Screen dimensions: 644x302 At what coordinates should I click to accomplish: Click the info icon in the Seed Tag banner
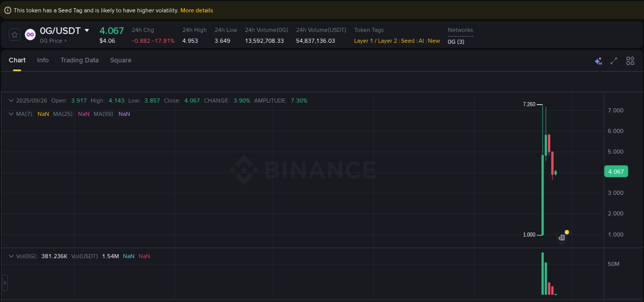(6, 10)
